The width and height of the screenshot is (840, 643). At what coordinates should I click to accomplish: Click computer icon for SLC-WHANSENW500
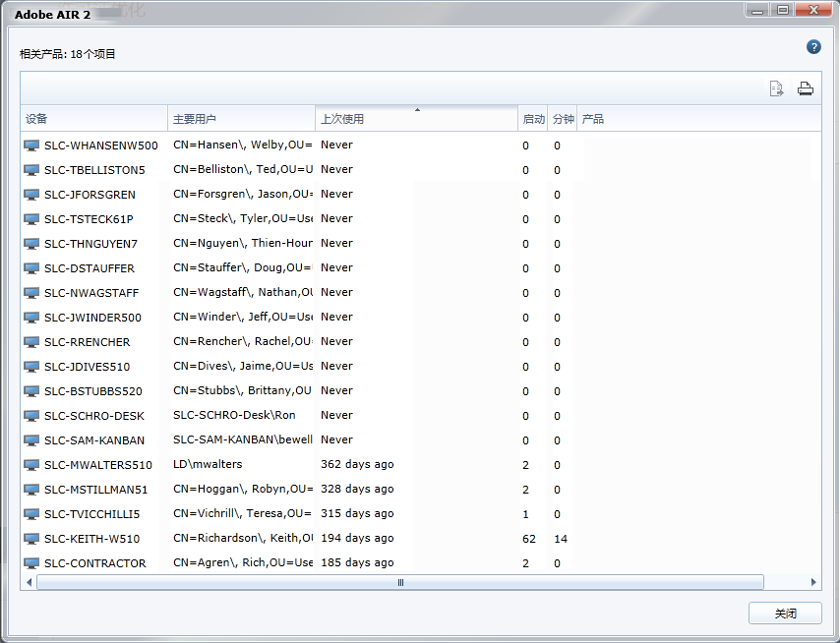pos(31,146)
